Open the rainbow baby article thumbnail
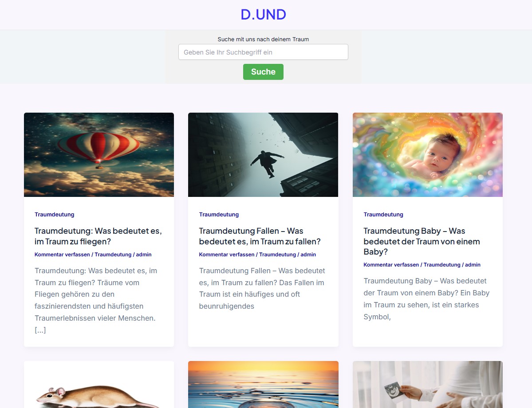This screenshot has height=408, width=532. point(427,155)
